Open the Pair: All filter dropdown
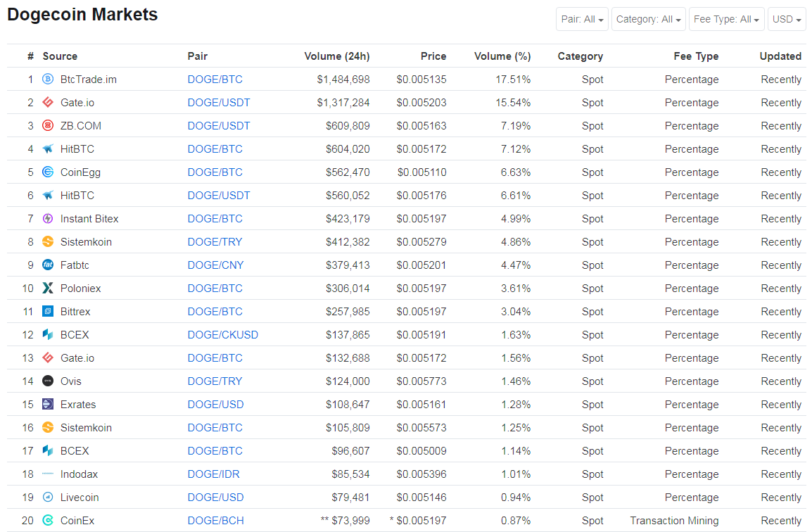This screenshot has height=532, width=812. [582, 19]
